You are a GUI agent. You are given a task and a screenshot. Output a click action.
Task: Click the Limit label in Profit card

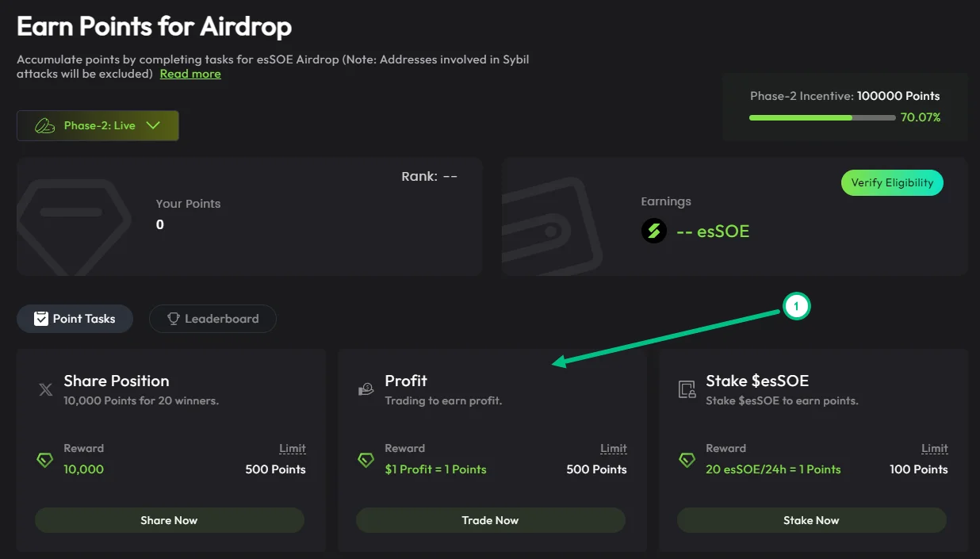coord(614,449)
